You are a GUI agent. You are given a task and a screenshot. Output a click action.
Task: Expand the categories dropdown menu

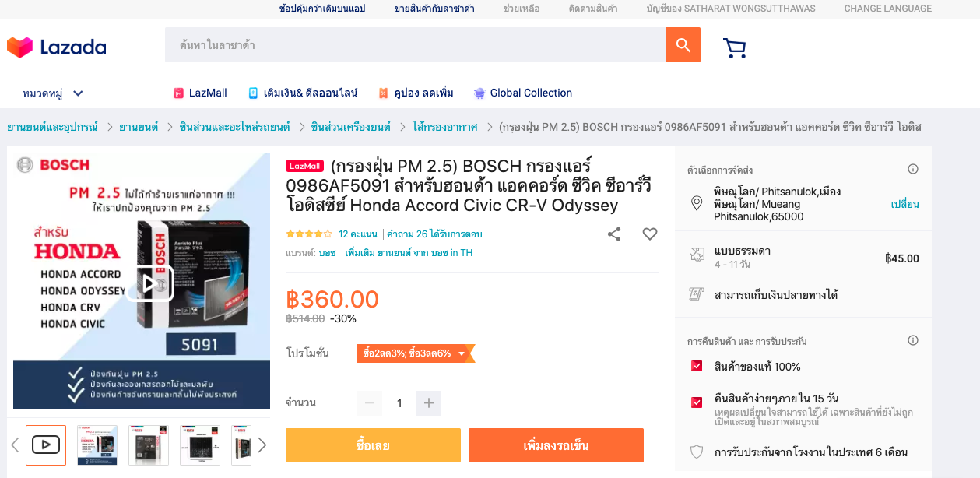click(x=53, y=93)
